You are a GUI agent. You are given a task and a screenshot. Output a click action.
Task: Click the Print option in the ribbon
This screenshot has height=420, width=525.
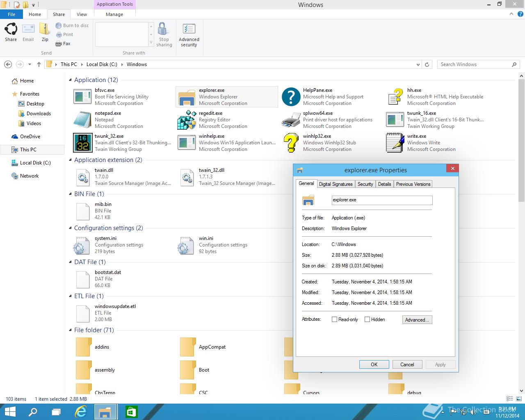click(x=64, y=34)
